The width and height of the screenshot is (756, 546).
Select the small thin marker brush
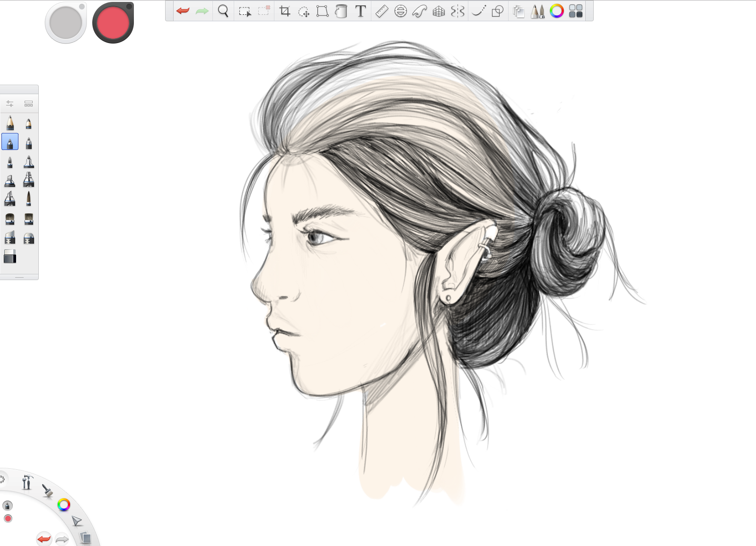tap(10, 162)
